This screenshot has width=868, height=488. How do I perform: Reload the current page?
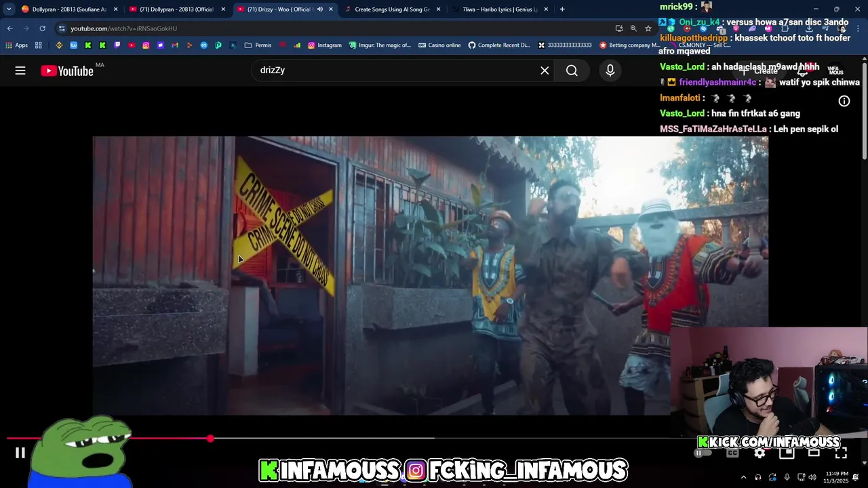(42, 28)
